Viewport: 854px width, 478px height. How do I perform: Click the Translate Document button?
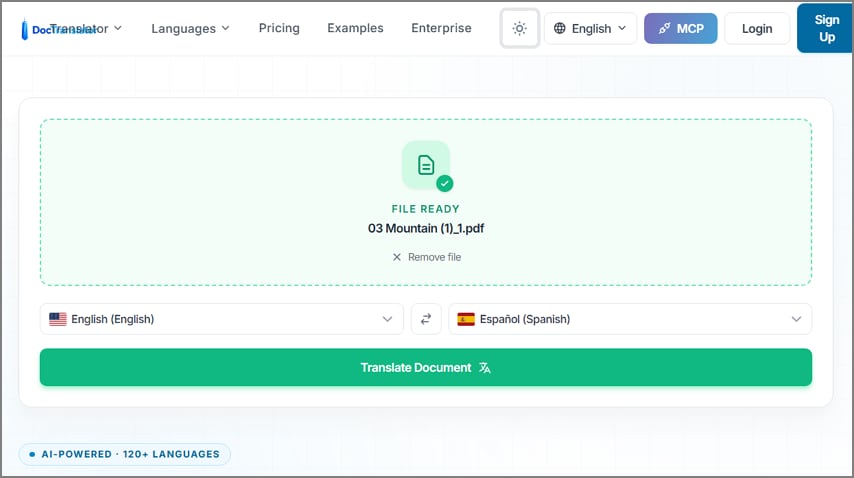pyautogui.click(x=426, y=367)
